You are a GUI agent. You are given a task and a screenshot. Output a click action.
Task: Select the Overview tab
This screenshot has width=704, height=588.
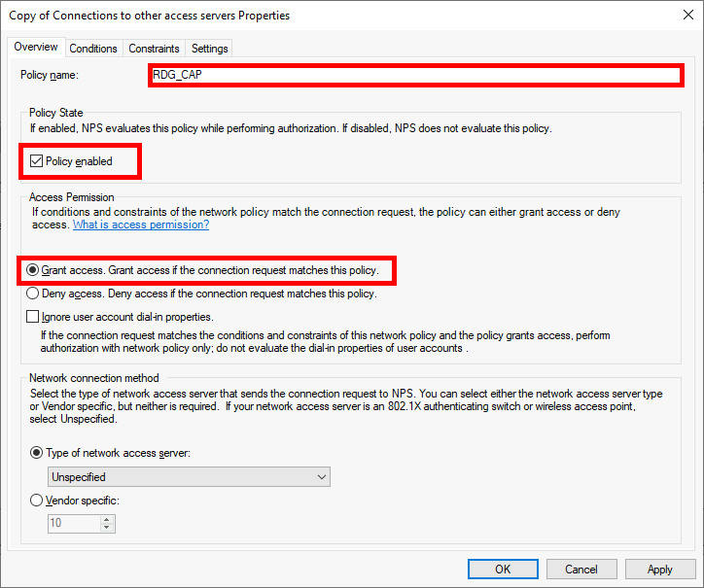click(36, 48)
